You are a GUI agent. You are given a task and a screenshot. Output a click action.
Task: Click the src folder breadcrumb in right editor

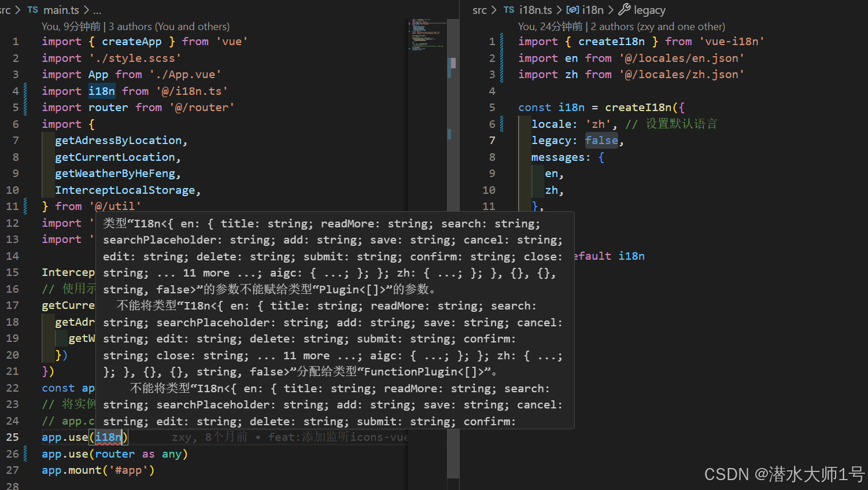479,10
